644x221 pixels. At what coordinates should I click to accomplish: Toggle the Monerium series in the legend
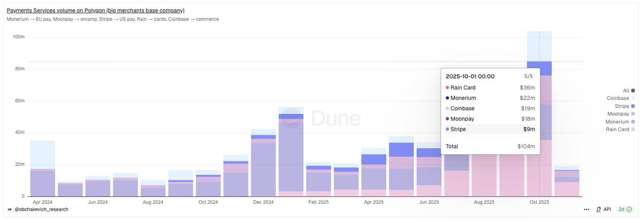click(621, 122)
